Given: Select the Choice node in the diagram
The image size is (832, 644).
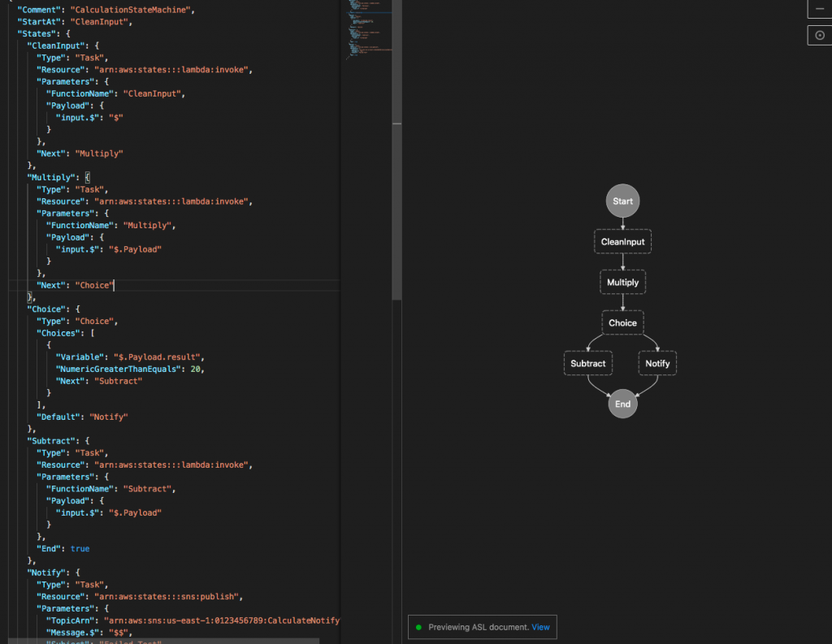Looking at the screenshot, I should pyautogui.click(x=622, y=322).
